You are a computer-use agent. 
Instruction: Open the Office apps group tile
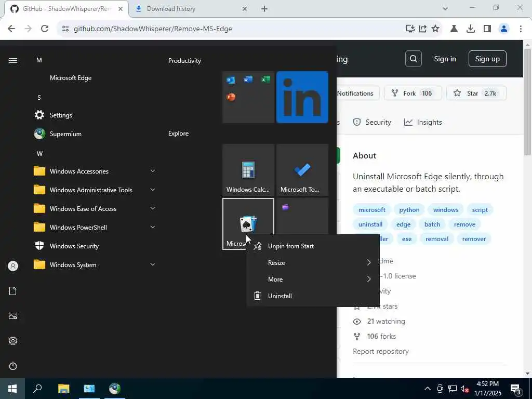[x=248, y=97]
